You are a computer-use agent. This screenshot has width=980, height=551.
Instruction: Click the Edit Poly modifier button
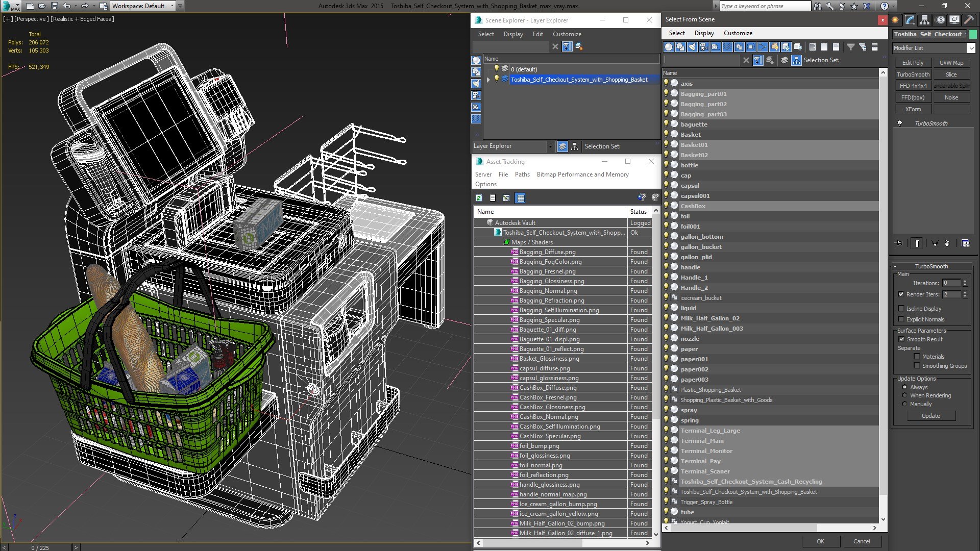pyautogui.click(x=913, y=63)
